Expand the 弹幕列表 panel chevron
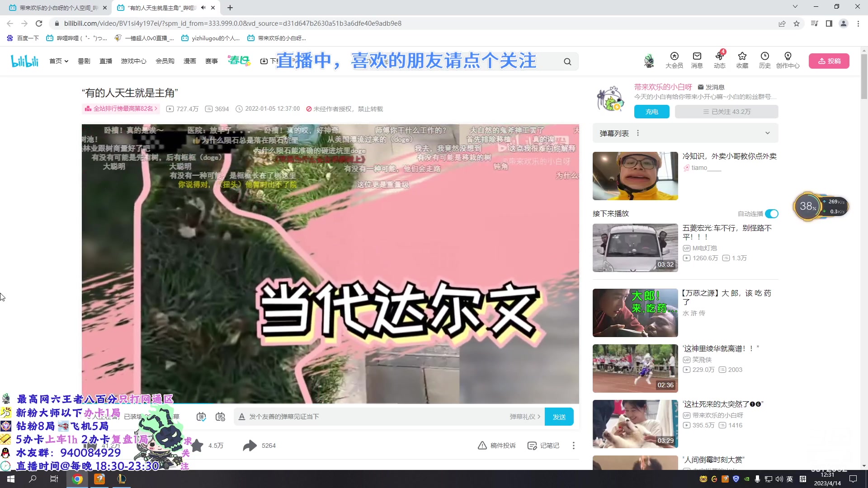This screenshot has width=868, height=488. click(767, 133)
